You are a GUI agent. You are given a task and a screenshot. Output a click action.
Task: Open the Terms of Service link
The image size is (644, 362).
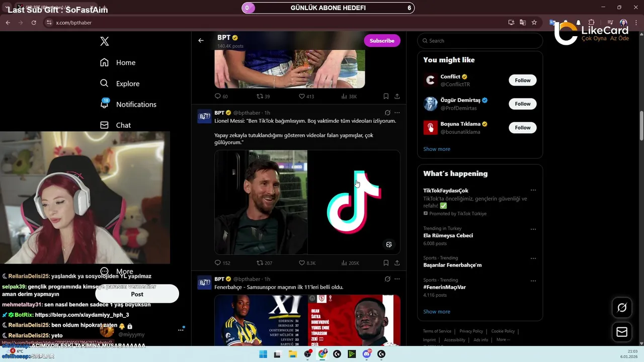coord(437,331)
